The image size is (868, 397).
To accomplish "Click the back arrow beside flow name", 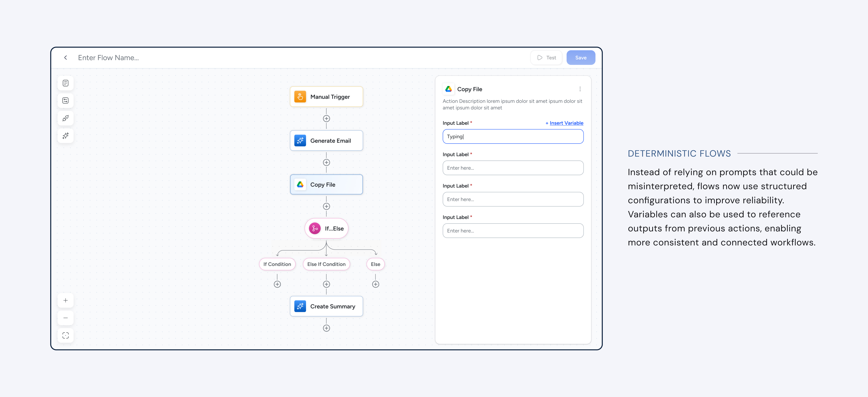I will pos(65,58).
